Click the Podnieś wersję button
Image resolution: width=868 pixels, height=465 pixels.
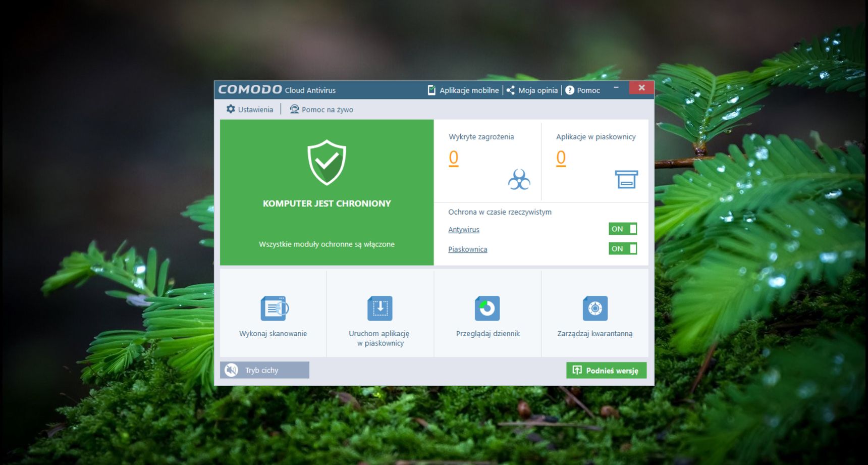(607, 370)
